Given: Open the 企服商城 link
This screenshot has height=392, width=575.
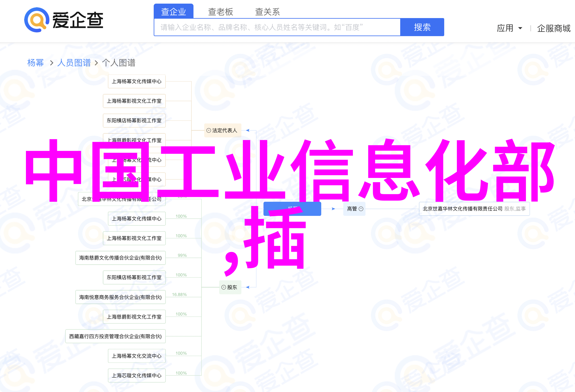Looking at the screenshot, I should (554, 28).
